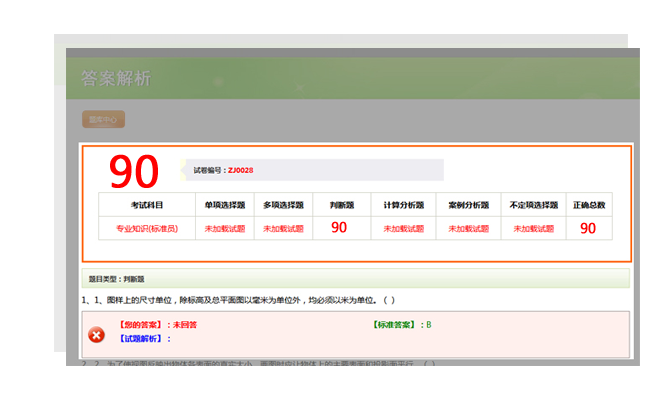Click the 案例分析题 column header
The width and height of the screenshot is (670, 400).
pos(468,205)
